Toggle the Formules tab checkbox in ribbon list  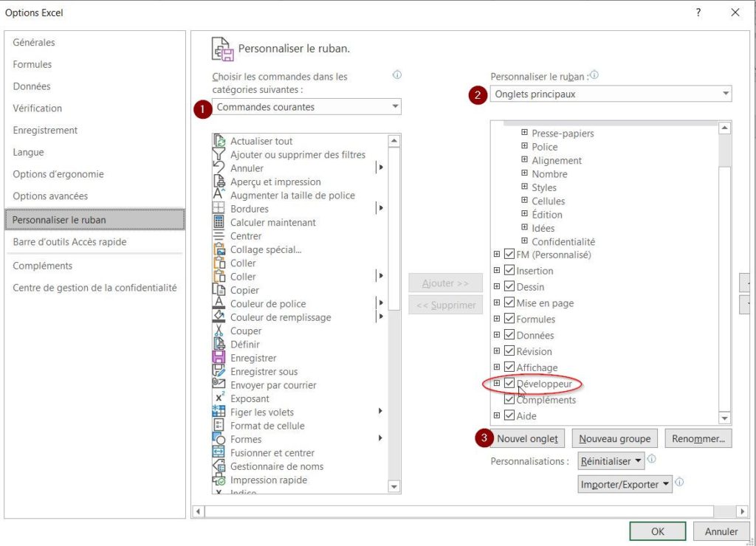point(509,319)
